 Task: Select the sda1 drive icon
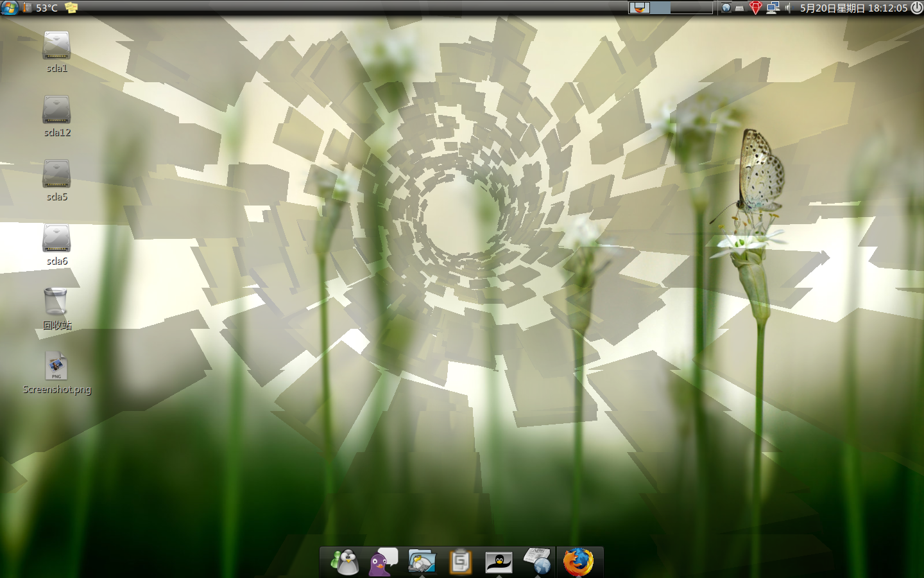(56, 45)
